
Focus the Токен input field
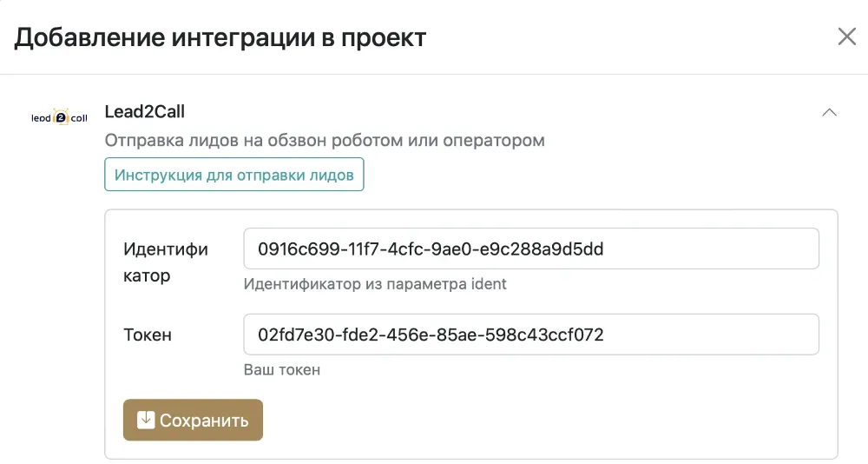(x=531, y=335)
